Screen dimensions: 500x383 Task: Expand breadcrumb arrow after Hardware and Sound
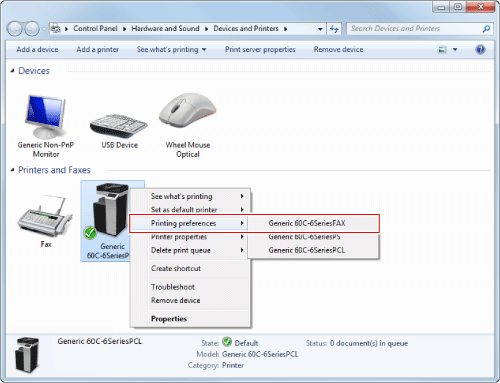(206, 29)
